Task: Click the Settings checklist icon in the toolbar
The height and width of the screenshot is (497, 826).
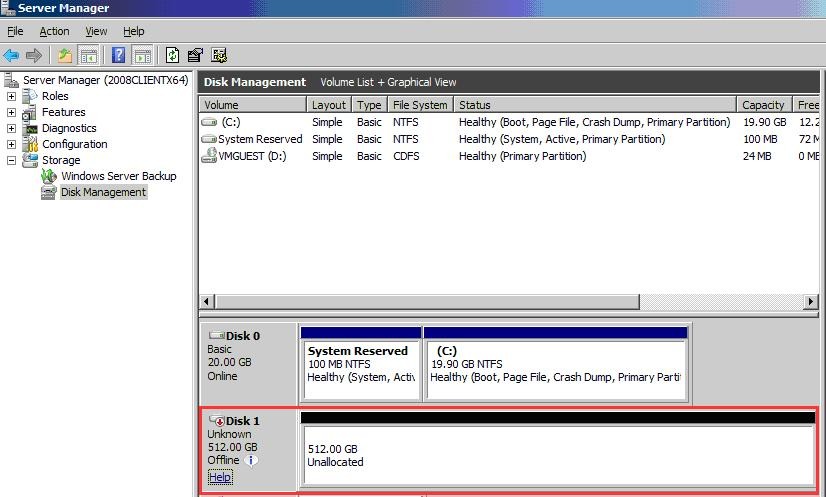Action: tap(219, 55)
